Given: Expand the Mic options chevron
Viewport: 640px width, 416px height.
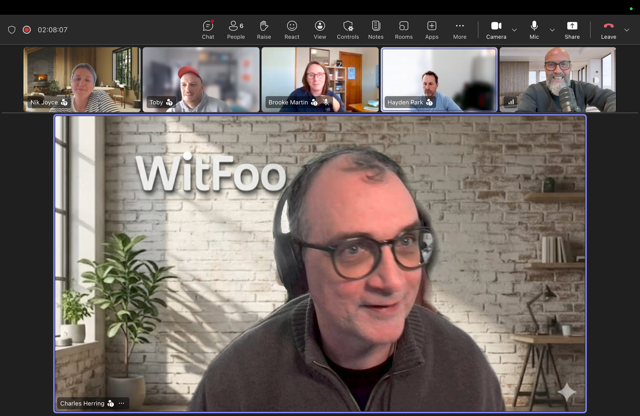Looking at the screenshot, I should [x=552, y=30].
